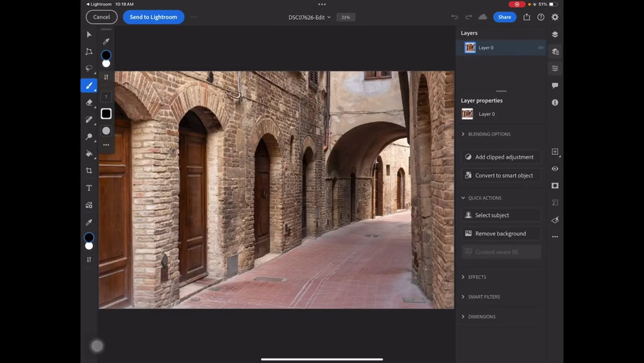Tap the touch shortcut circle

click(x=97, y=346)
